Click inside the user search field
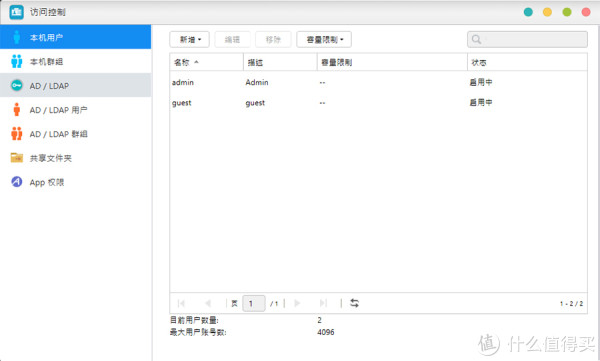This screenshot has width=600, height=361. point(527,39)
